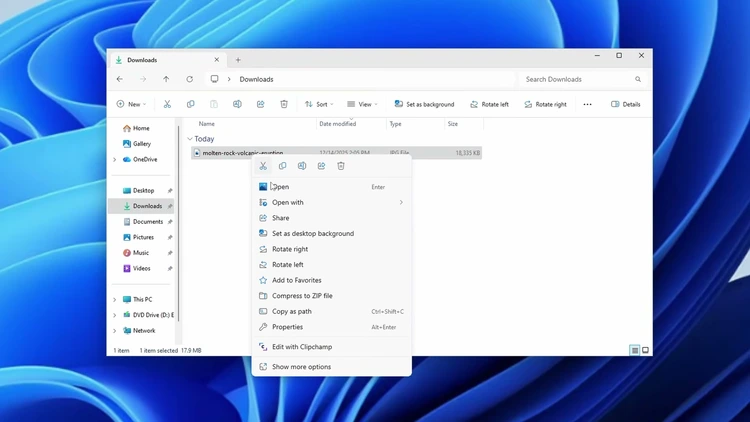This screenshot has width=750, height=422.
Task: Click the search magnifier icon
Action: pyautogui.click(x=638, y=79)
